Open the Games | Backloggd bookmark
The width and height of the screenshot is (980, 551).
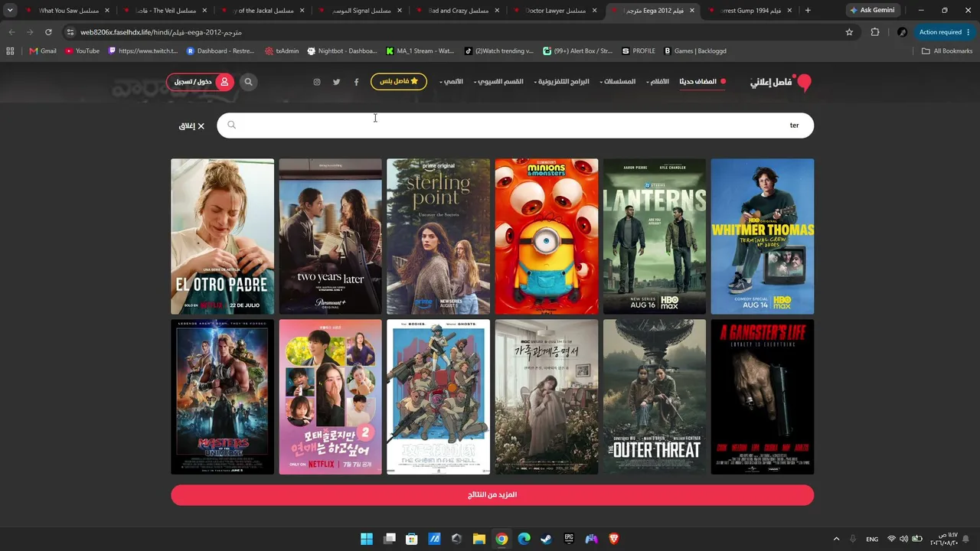click(x=695, y=51)
